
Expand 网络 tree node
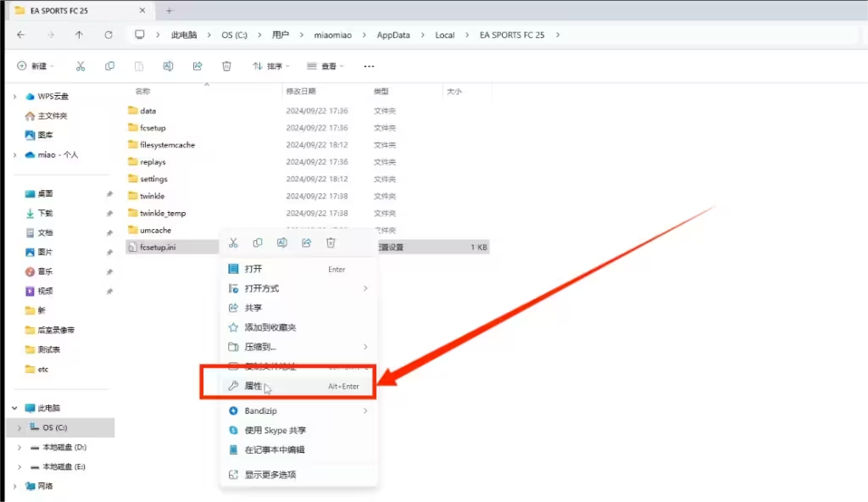14,486
